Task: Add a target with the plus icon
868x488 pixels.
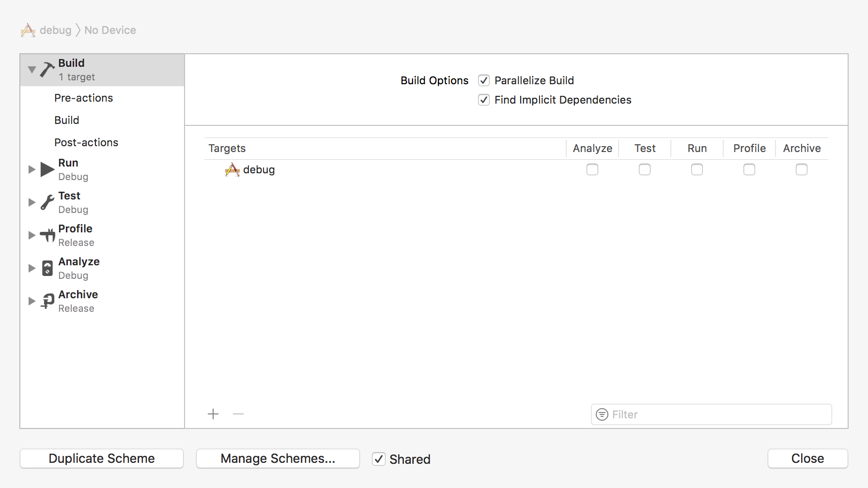Action: coord(213,414)
